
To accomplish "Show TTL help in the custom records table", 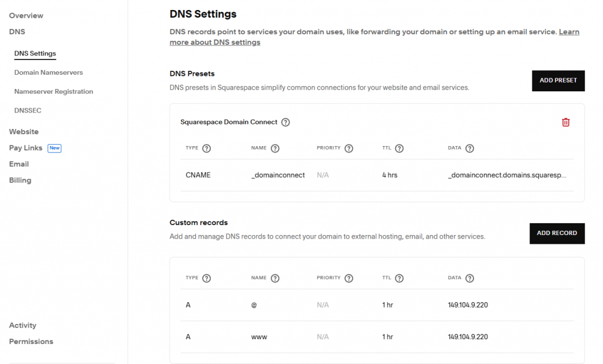I will (x=399, y=278).
